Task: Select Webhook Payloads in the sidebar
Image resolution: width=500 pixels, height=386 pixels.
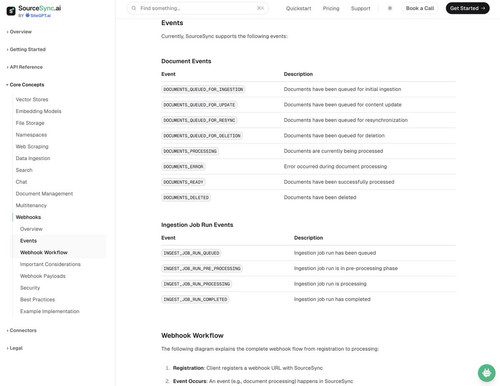Action: [43, 276]
